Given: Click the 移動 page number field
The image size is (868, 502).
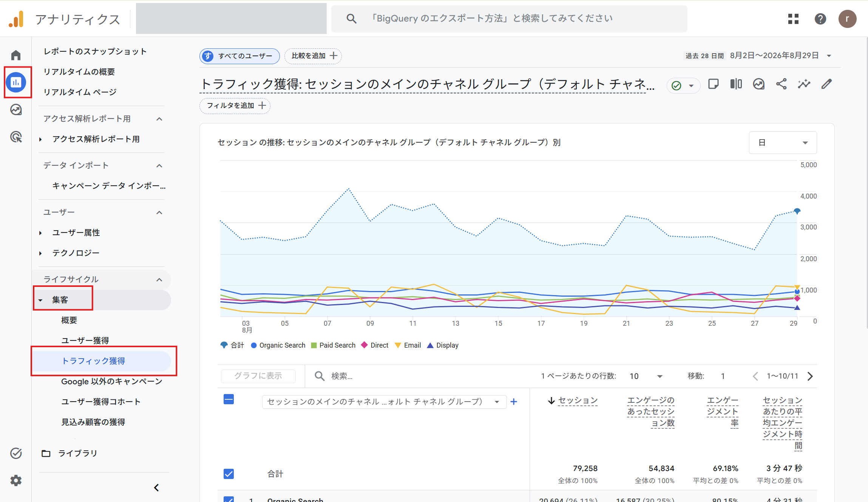Looking at the screenshot, I should point(723,376).
